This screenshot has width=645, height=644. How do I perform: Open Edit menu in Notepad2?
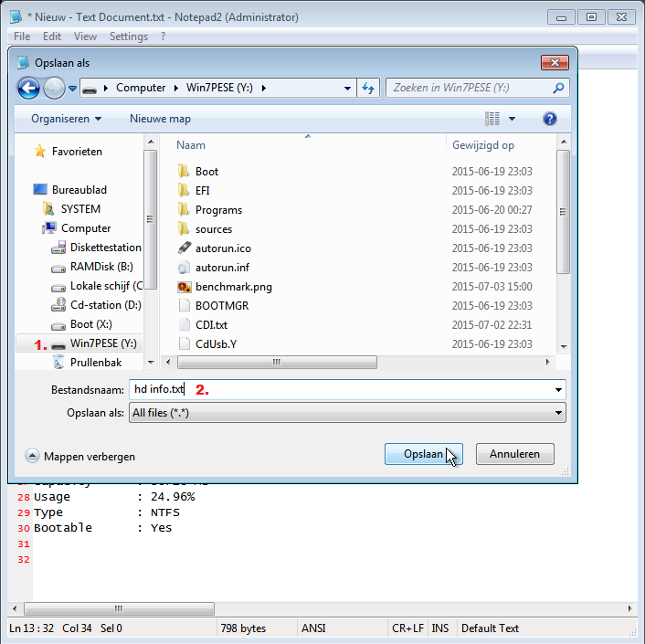52,37
